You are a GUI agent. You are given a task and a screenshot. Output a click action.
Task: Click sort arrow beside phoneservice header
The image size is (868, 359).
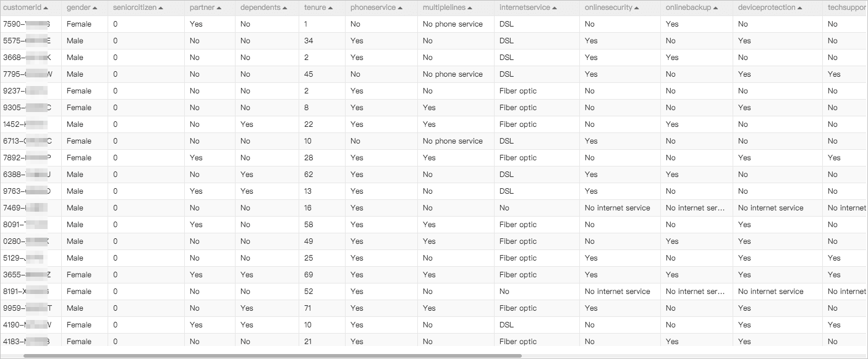point(401,8)
